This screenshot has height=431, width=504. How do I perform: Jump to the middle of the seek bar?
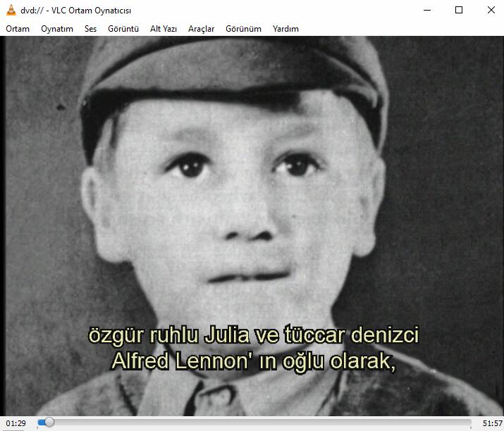click(x=254, y=423)
